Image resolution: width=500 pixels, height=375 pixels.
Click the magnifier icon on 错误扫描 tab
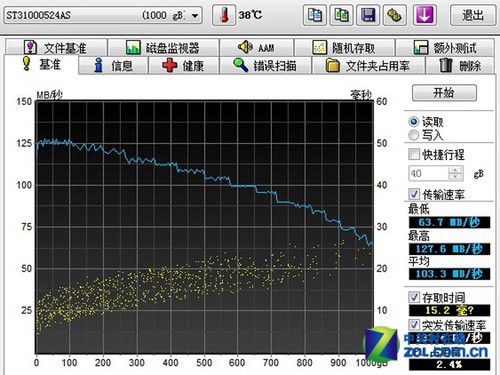[x=240, y=65]
